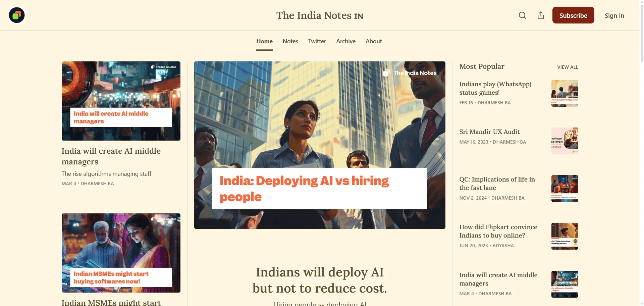Screen dimensions: 644x306
Task: Click the Flipkart article thumbnail
Action: click(565, 236)
